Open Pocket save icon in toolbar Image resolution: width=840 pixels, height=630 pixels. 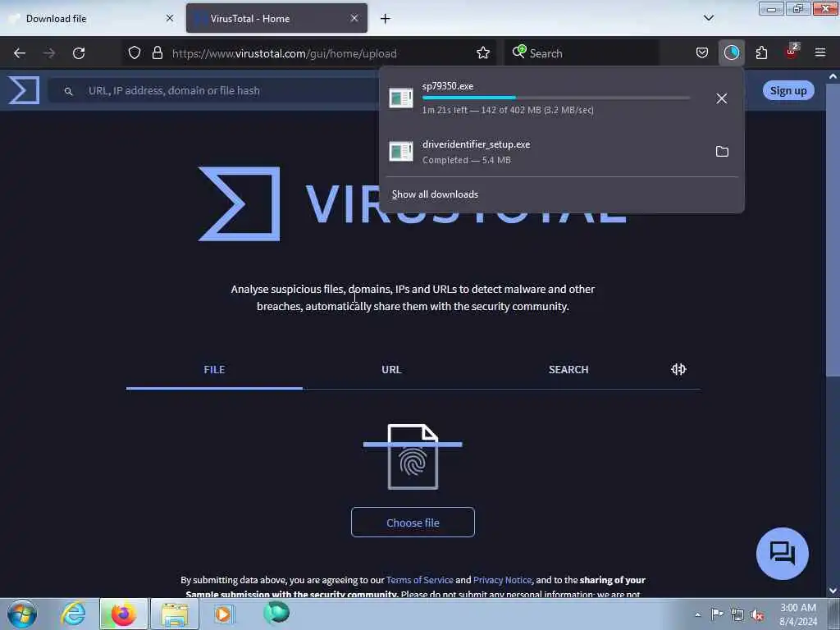[x=702, y=52]
